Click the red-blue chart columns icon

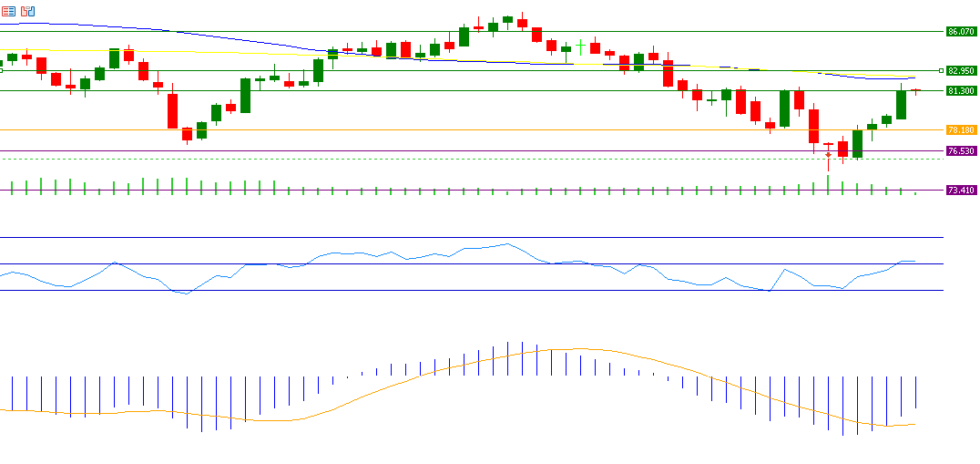28,11
